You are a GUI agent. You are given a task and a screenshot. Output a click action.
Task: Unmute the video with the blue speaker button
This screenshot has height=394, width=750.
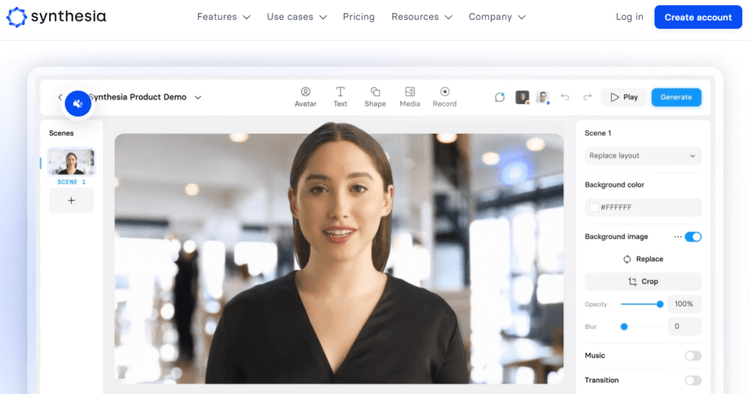(x=78, y=103)
